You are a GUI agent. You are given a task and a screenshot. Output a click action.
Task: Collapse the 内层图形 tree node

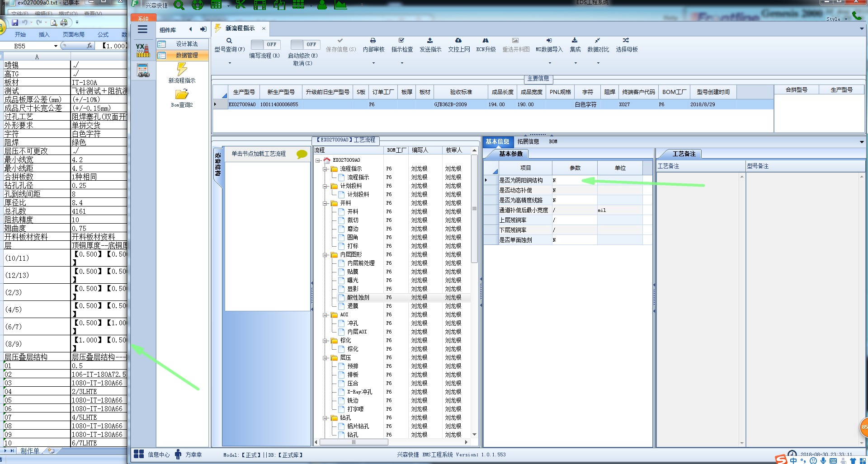click(x=325, y=255)
